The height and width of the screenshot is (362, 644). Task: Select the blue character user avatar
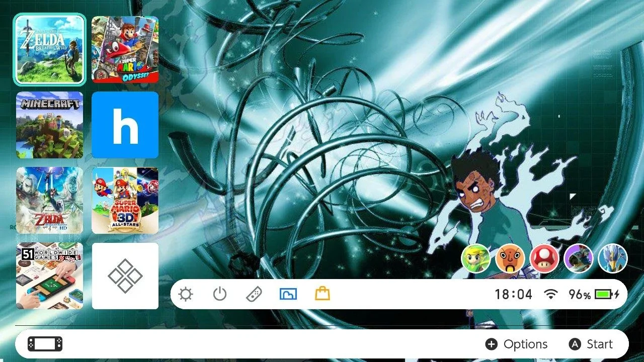point(613,258)
